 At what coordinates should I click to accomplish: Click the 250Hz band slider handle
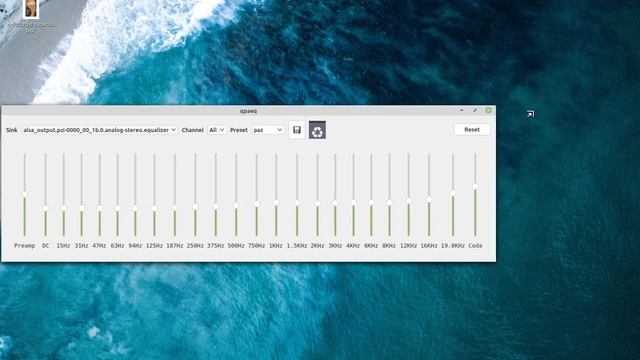click(195, 207)
